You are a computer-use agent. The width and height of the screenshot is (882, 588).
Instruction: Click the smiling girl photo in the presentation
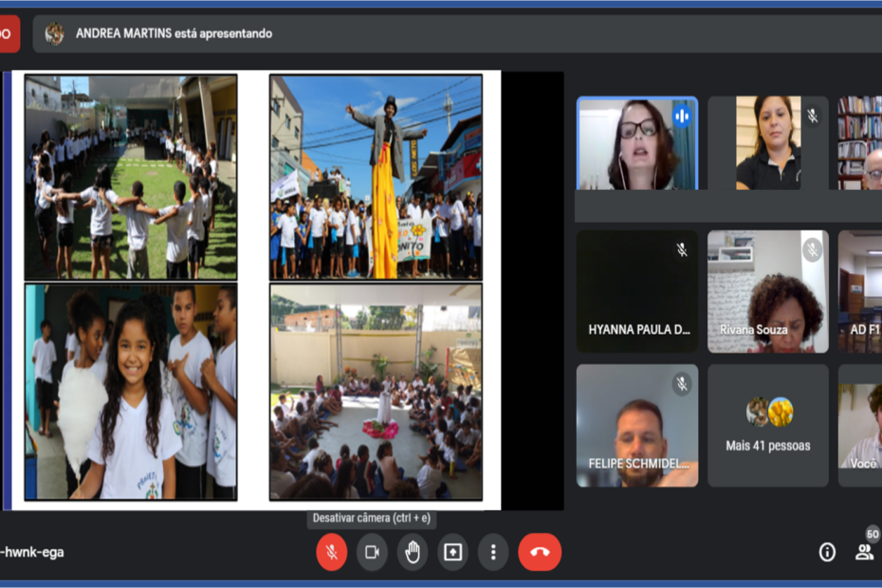pyautogui.click(x=131, y=391)
